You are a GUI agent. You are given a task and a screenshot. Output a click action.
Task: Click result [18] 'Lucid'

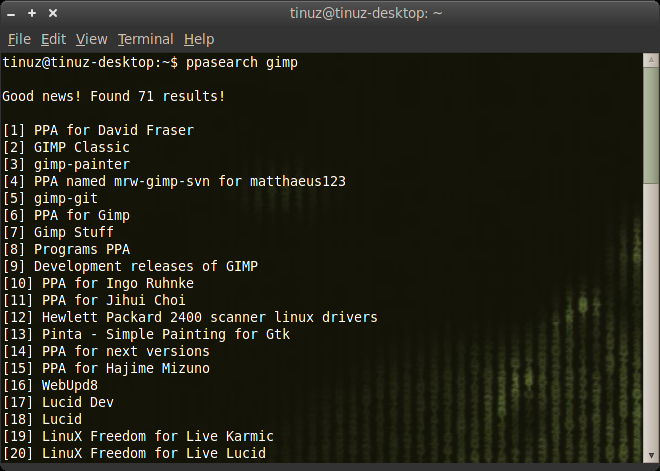pyautogui.click(x=62, y=420)
